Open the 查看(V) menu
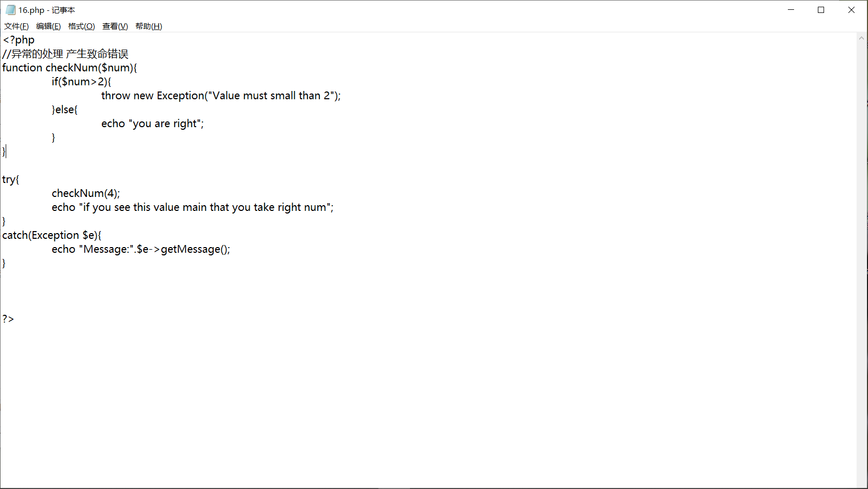The height and width of the screenshot is (489, 868). pos(115,26)
